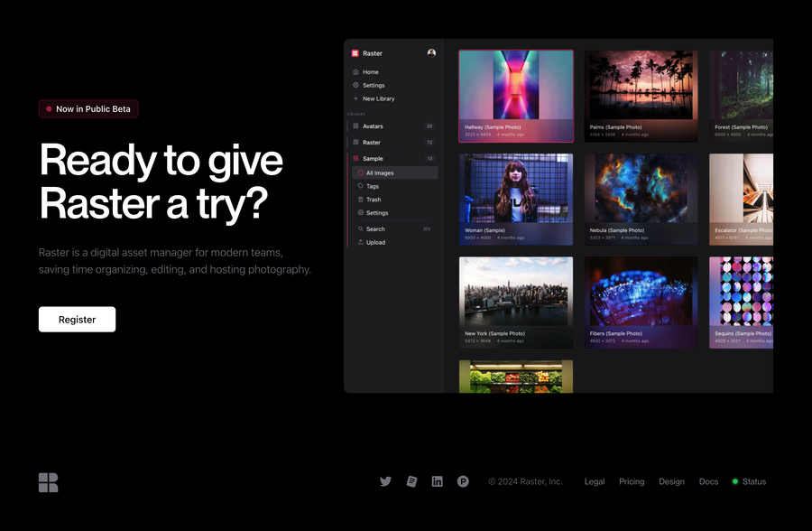Toggle the Now in Public Beta badge
This screenshot has width=812, height=531.
88,108
